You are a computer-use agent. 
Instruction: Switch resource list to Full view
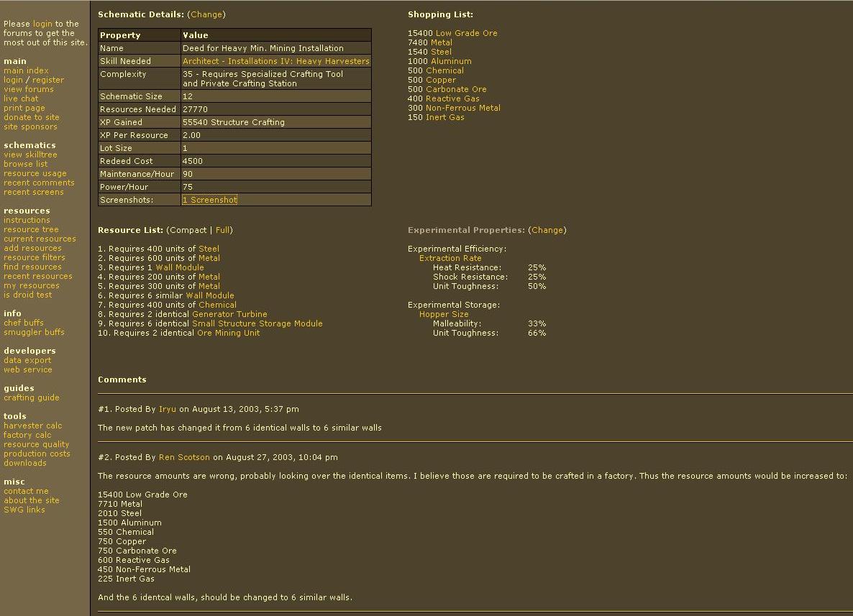click(x=222, y=230)
